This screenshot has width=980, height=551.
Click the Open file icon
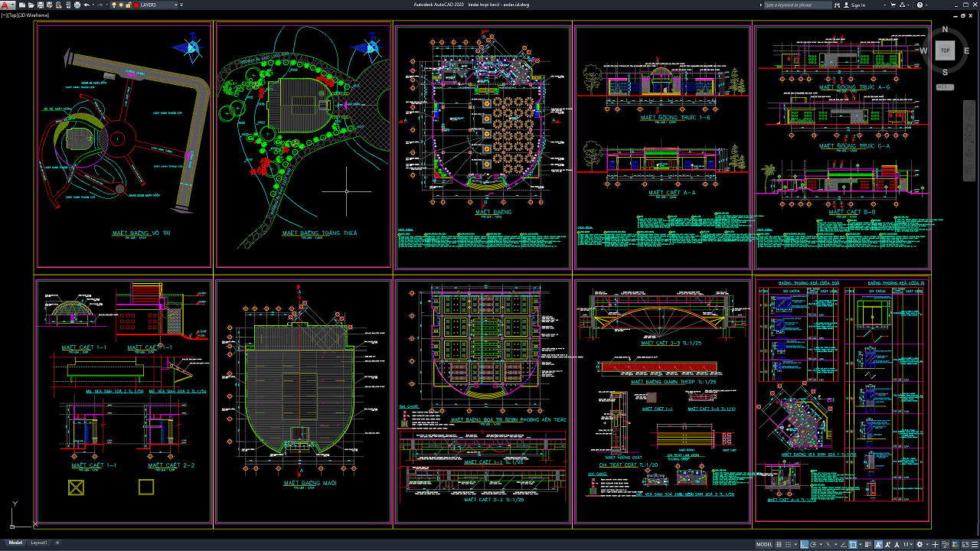point(31,5)
